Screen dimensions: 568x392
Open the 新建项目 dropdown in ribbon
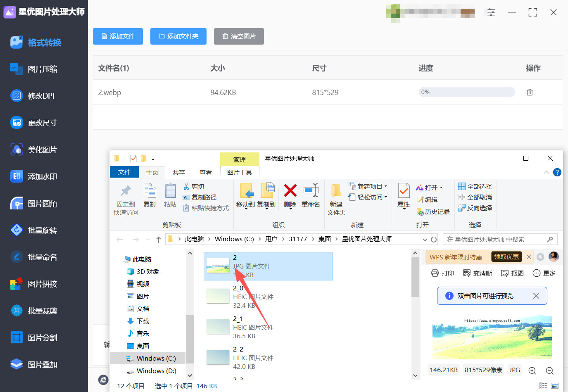pos(368,186)
